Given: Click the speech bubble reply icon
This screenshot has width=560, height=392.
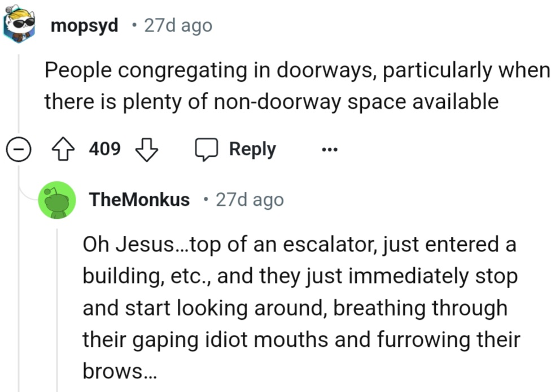Looking at the screenshot, I should (206, 149).
